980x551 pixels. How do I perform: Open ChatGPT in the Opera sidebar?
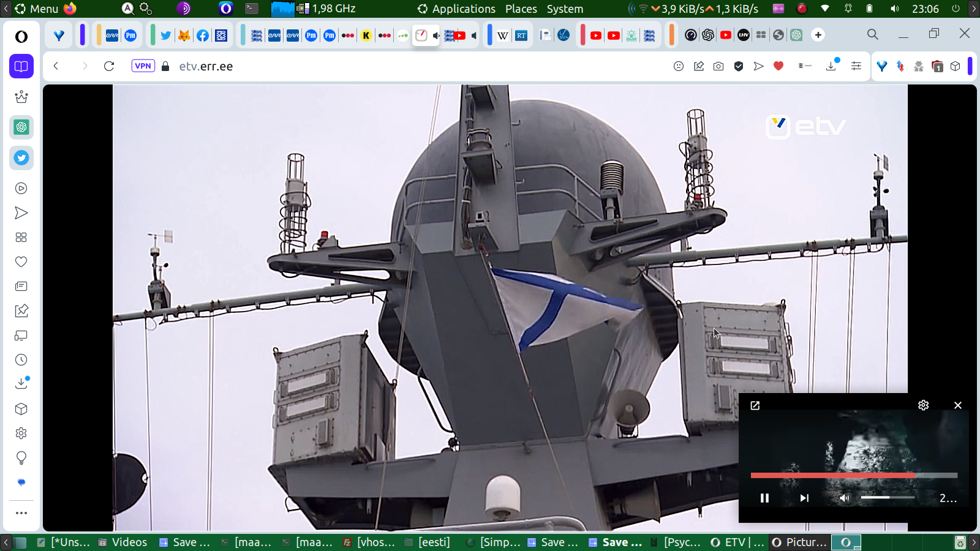[x=21, y=127]
